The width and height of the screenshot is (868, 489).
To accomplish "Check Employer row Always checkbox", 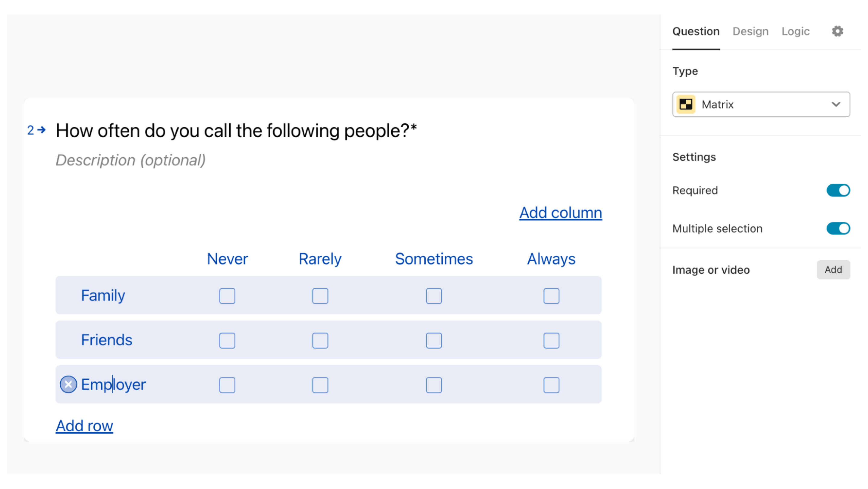I will tap(551, 385).
